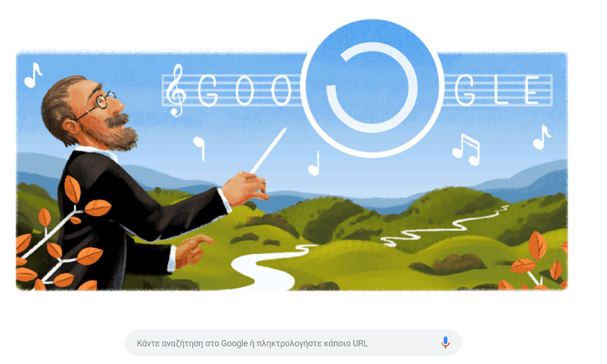This screenshot has height=364, width=607.
Task: Click the eighth note below the letter E
Action: (x=541, y=137)
